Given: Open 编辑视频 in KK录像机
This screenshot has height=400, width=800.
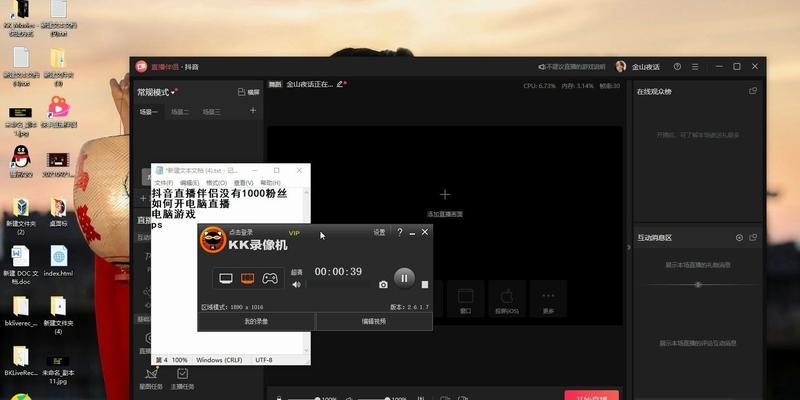Looking at the screenshot, I should click(374, 321).
